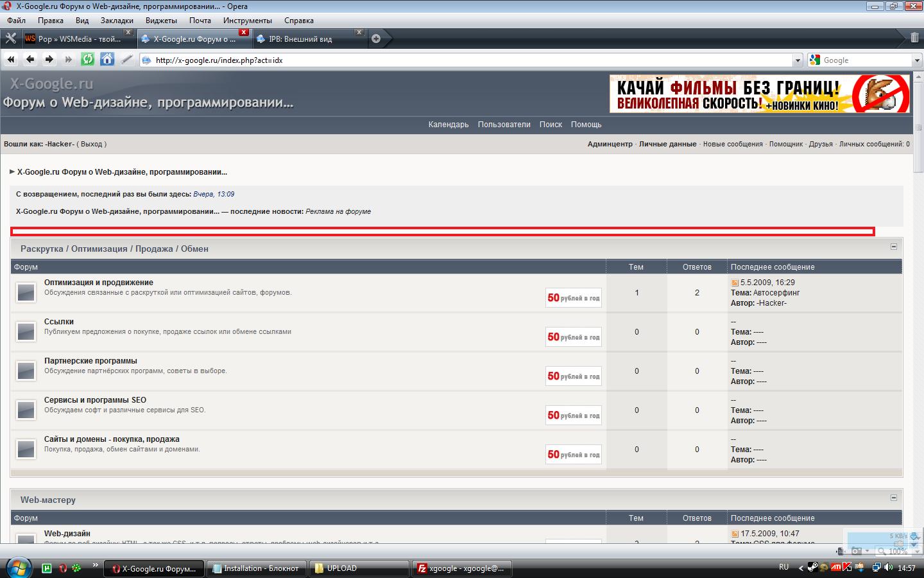Collapse the Web-мастеру category

tap(894, 498)
